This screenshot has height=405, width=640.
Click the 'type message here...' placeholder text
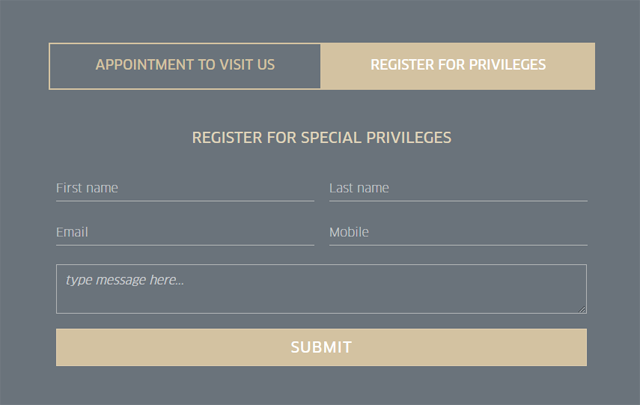click(125, 280)
